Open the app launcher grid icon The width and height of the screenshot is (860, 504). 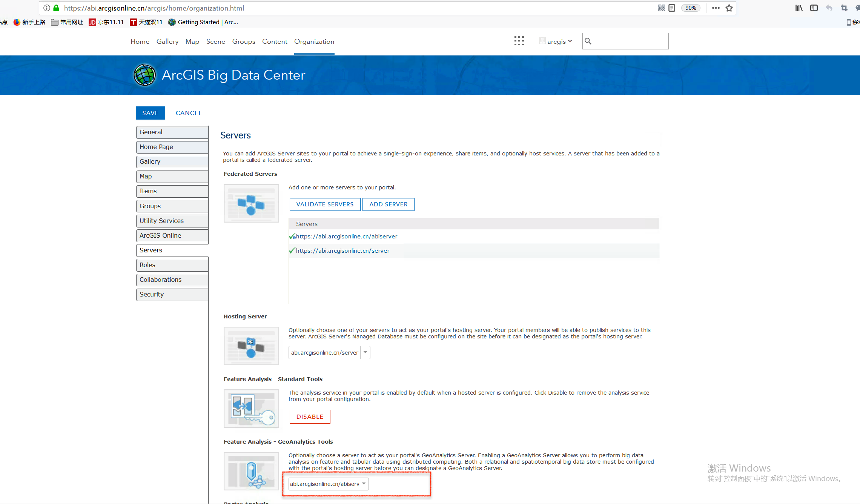pos(519,41)
